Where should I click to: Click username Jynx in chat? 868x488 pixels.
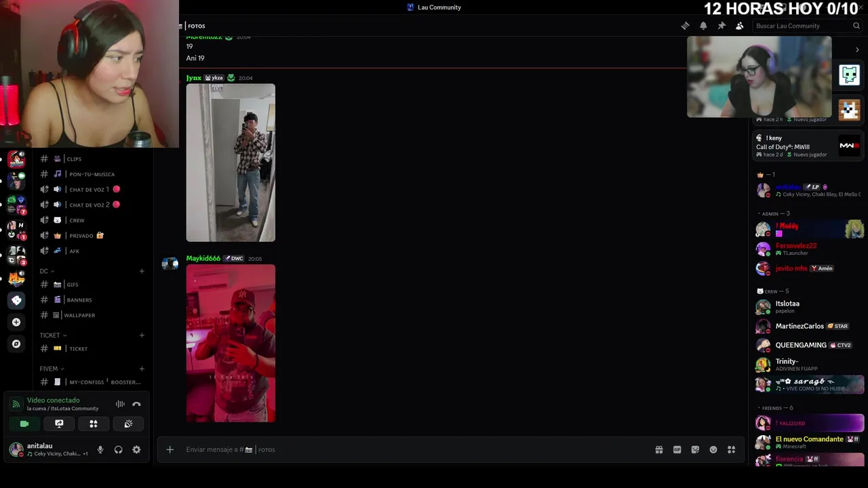tap(194, 78)
